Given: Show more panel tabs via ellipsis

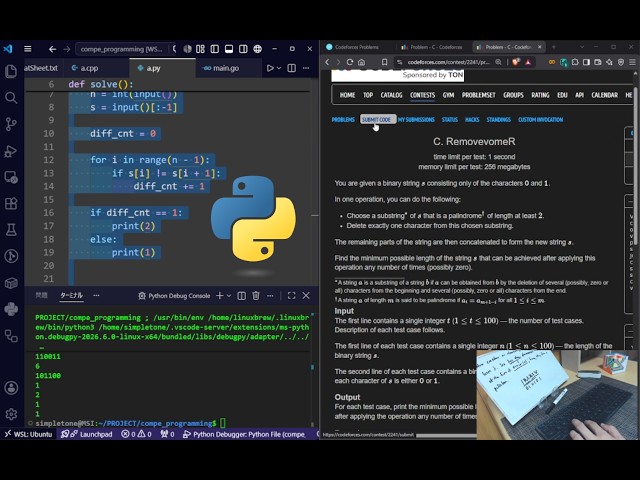Looking at the screenshot, I should click(x=96, y=295).
